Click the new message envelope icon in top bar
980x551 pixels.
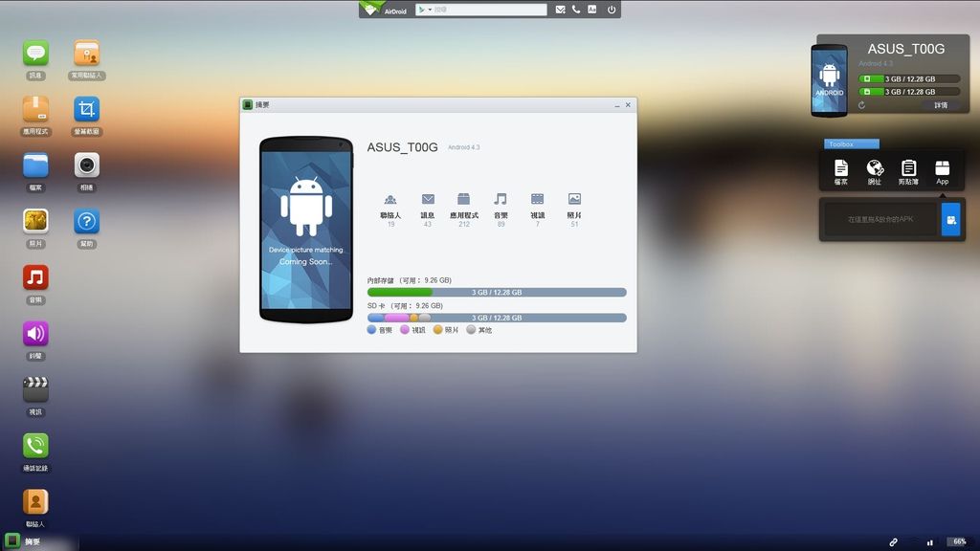click(560, 10)
